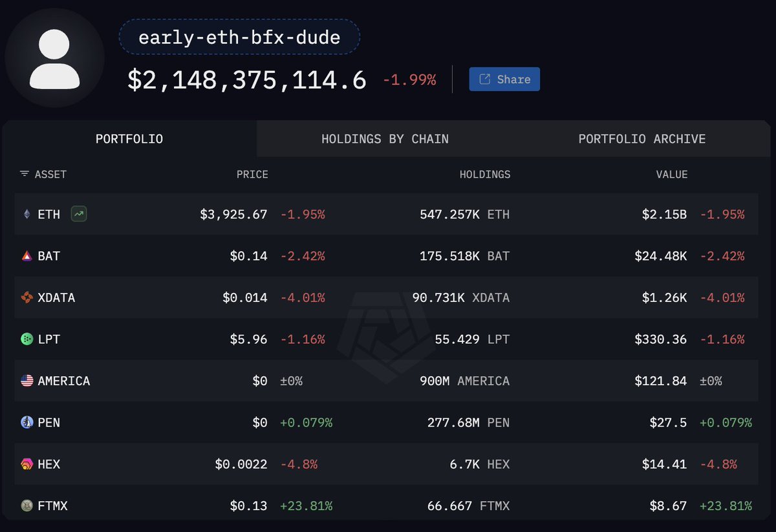Open the asset filter sort icon
The image size is (776, 532).
tap(24, 175)
